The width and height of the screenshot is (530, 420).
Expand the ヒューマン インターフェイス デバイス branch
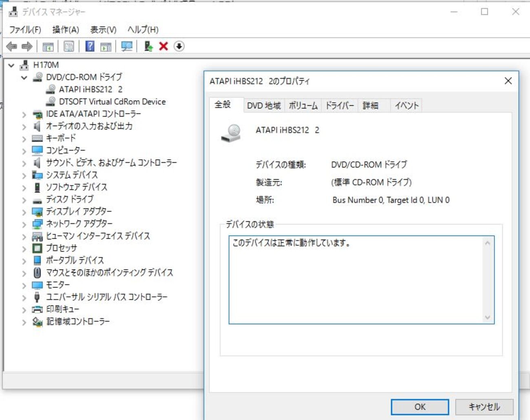[x=24, y=237]
